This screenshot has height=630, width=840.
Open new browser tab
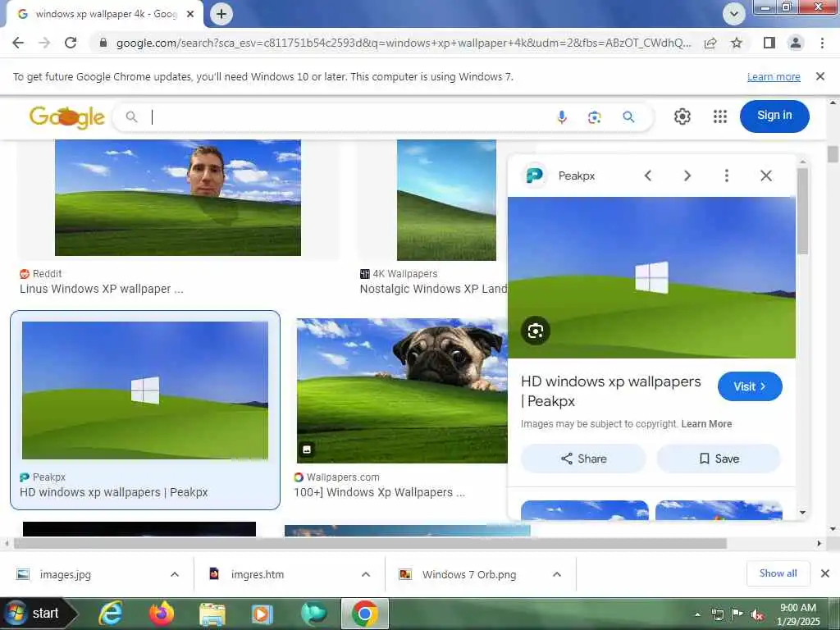pos(221,14)
